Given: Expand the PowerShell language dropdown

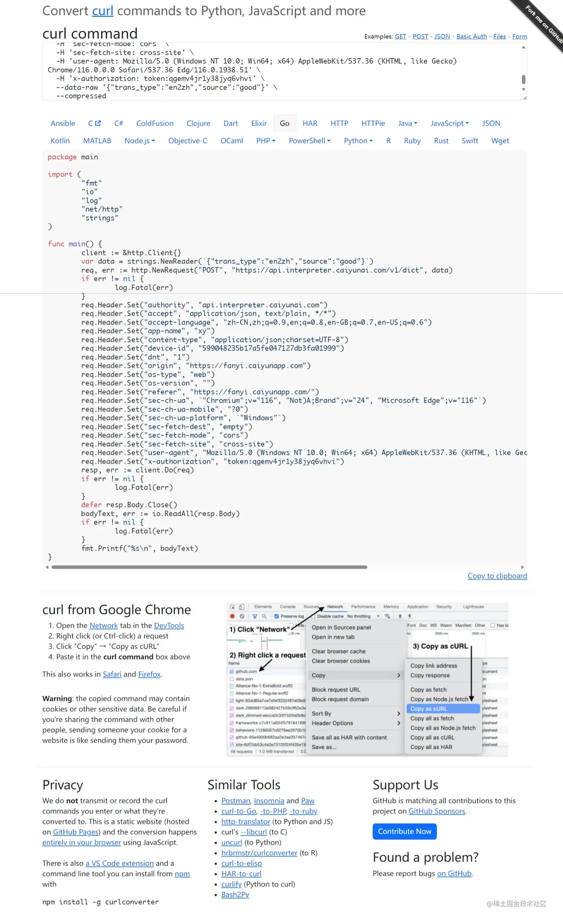Looking at the screenshot, I should (309, 141).
